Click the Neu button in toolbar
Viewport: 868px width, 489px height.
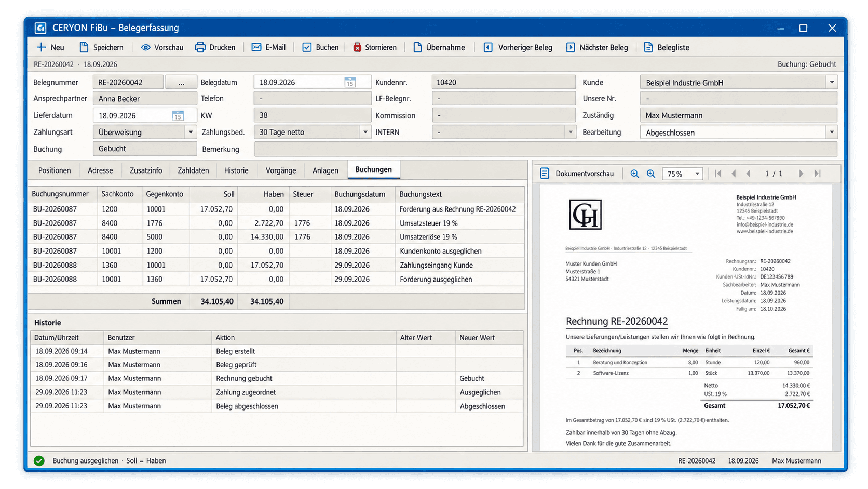click(x=50, y=47)
